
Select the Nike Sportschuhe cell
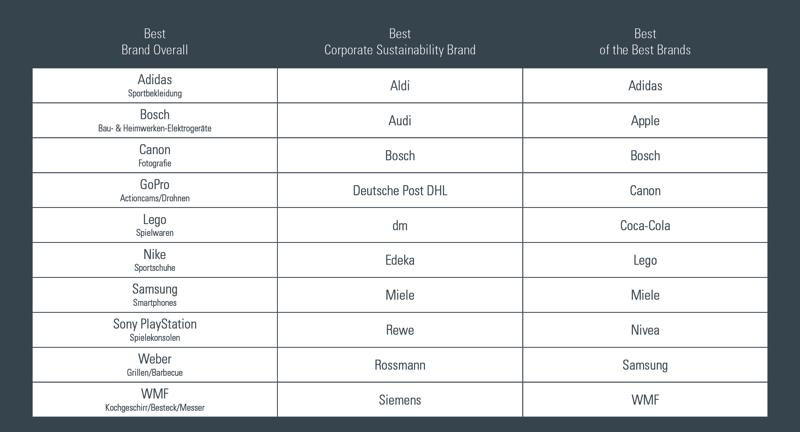pos(155,260)
